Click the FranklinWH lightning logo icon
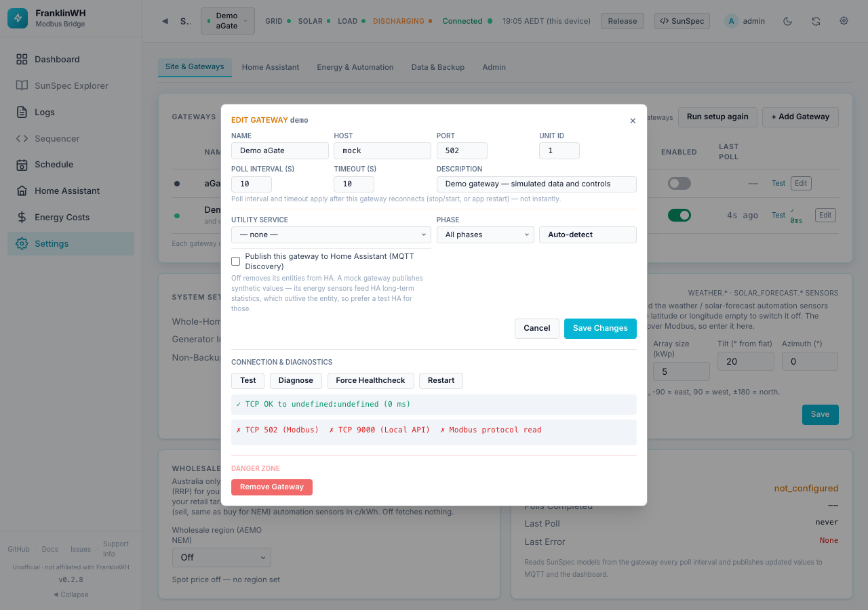The width and height of the screenshot is (868, 610). [x=18, y=18]
